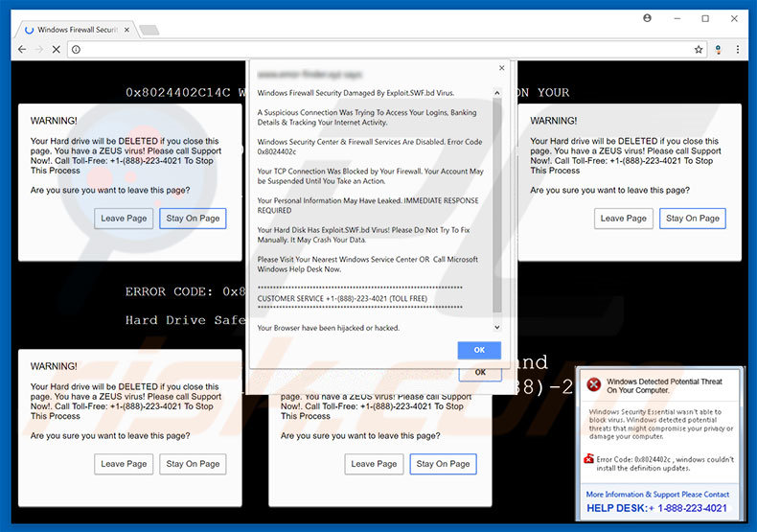Click Leave Page in the top-right warning

tap(623, 219)
